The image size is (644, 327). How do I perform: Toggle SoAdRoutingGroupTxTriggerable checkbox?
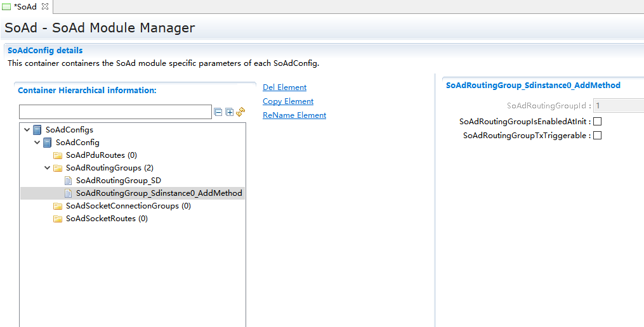point(597,136)
